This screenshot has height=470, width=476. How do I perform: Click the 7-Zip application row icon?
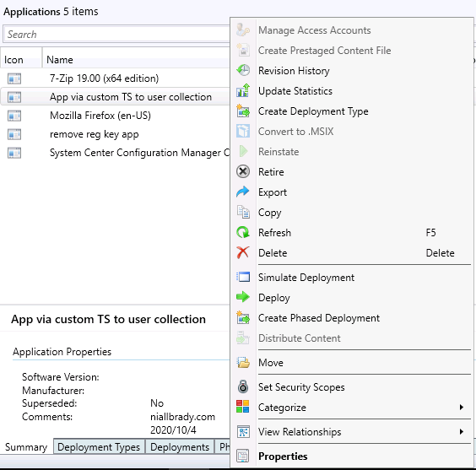coord(14,78)
